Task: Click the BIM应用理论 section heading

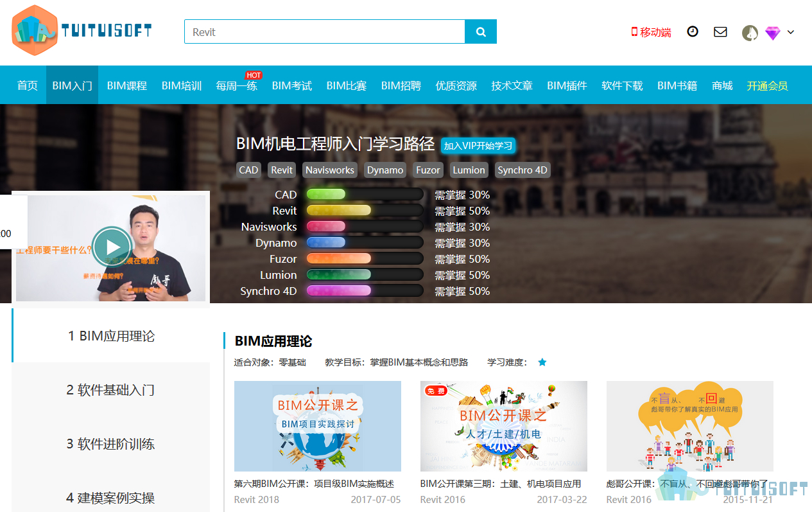Action: [x=273, y=341]
